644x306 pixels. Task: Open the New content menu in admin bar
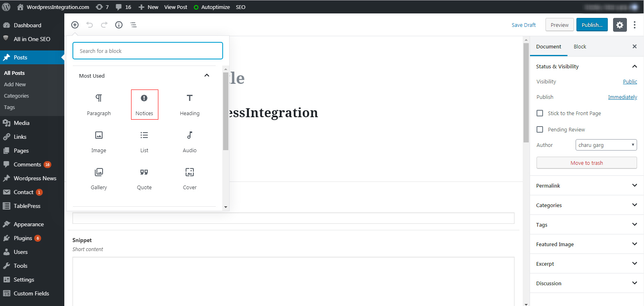pyautogui.click(x=149, y=7)
